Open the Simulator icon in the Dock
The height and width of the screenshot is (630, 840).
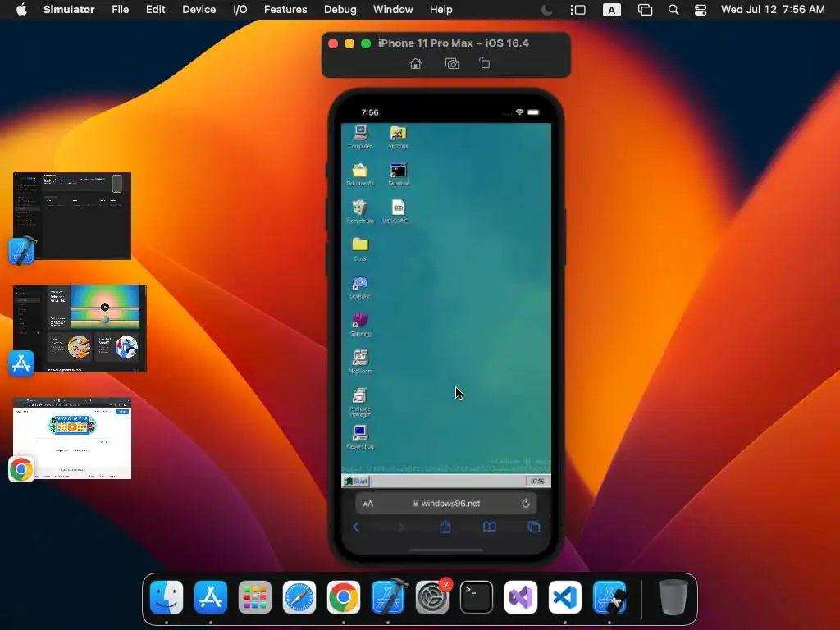pyautogui.click(x=609, y=597)
